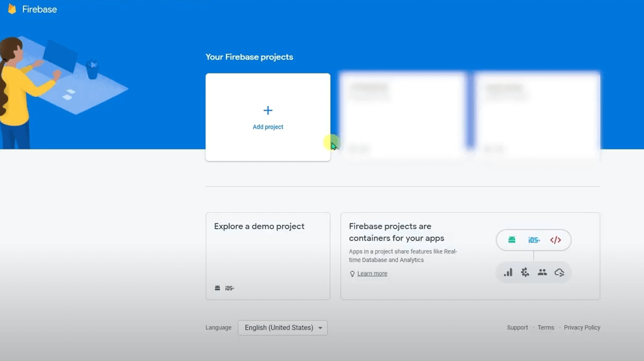644x361 pixels.
Task: Open the first blurred project card
Action: click(x=403, y=115)
